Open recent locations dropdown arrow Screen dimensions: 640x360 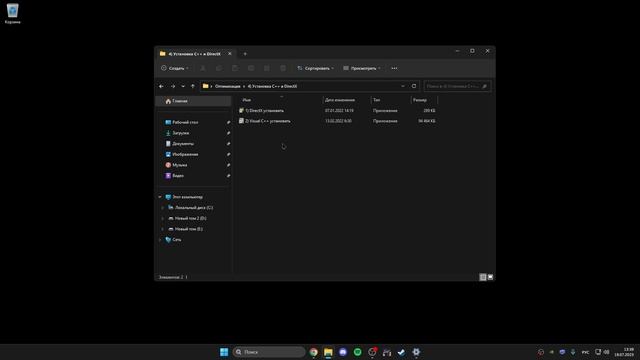[x=183, y=86]
